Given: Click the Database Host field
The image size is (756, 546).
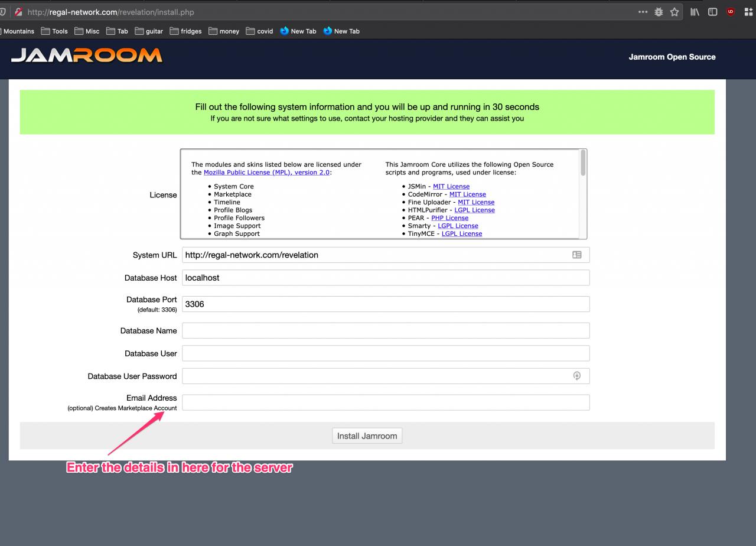Looking at the screenshot, I should coord(386,278).
